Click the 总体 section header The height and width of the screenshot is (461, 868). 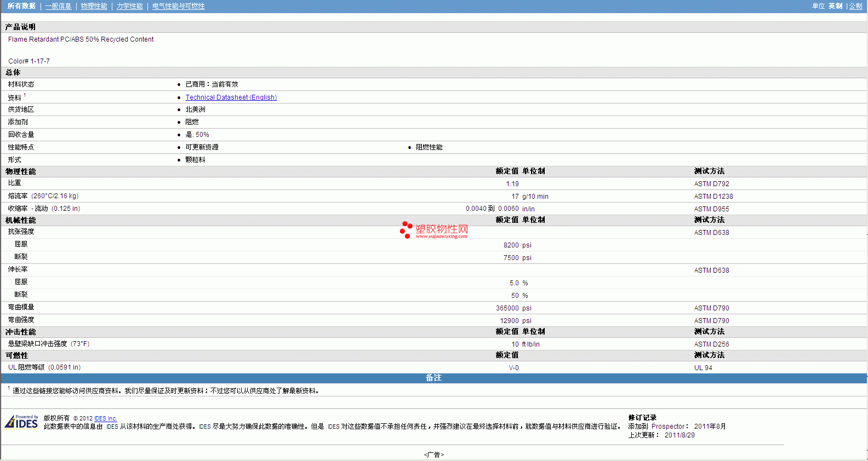coord(13,72)
